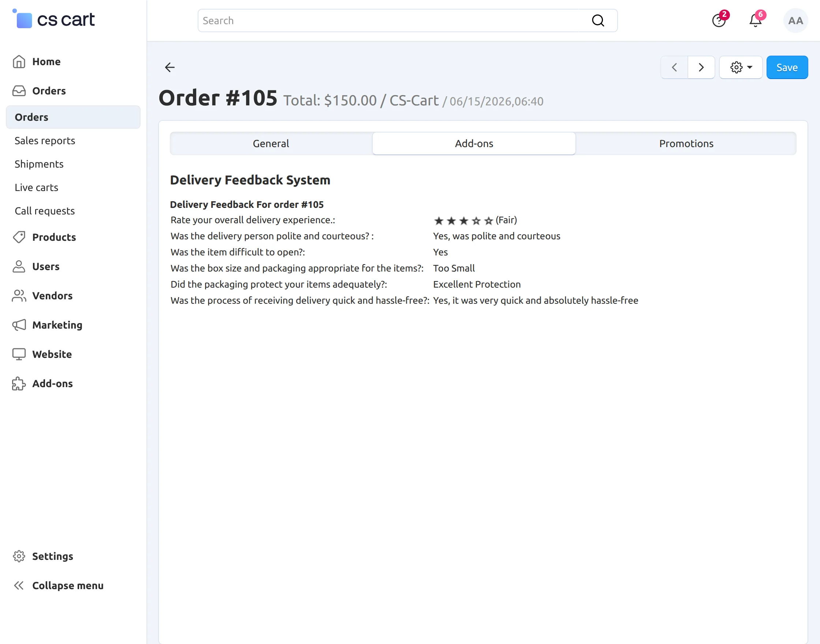
Task: Click the Marketing megaphone icon
Action: tap(19, 325)
